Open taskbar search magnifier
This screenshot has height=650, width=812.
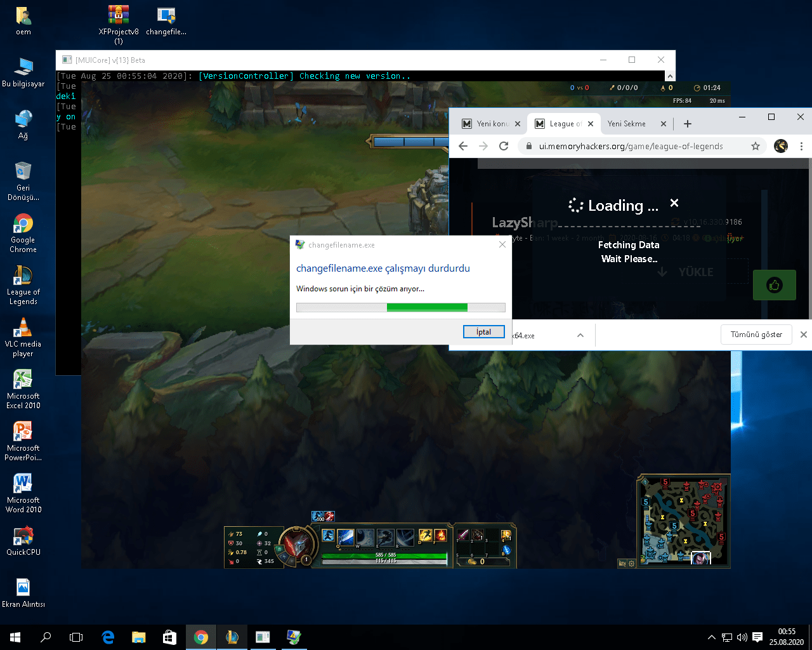[46, 637]
